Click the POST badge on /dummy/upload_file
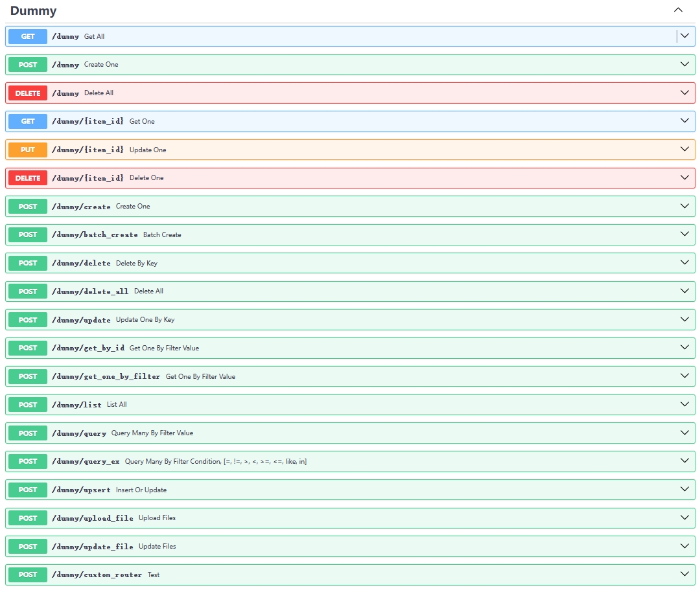Screen dimensions: 700x592 tap(27, 518)
